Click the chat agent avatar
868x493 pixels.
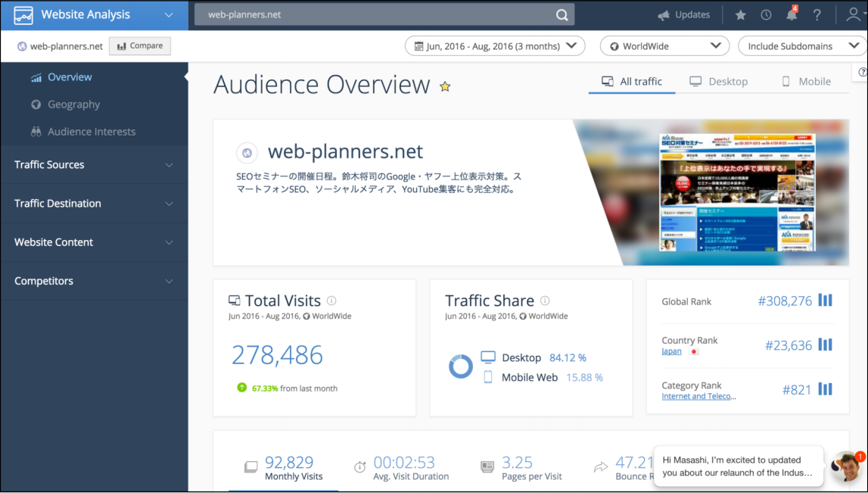click(x=848, y=467)
